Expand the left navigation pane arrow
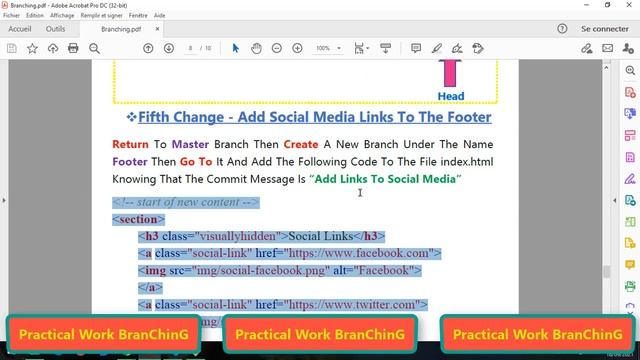This screenshot has width=640, height=360. 4,200
